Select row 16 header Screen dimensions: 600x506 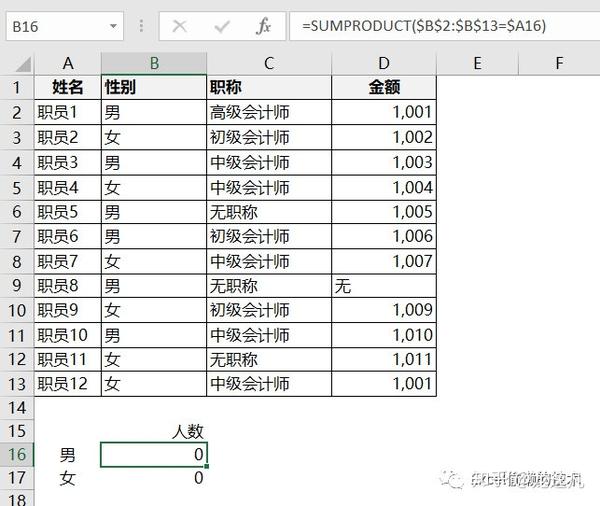click(x=17, y=454)
